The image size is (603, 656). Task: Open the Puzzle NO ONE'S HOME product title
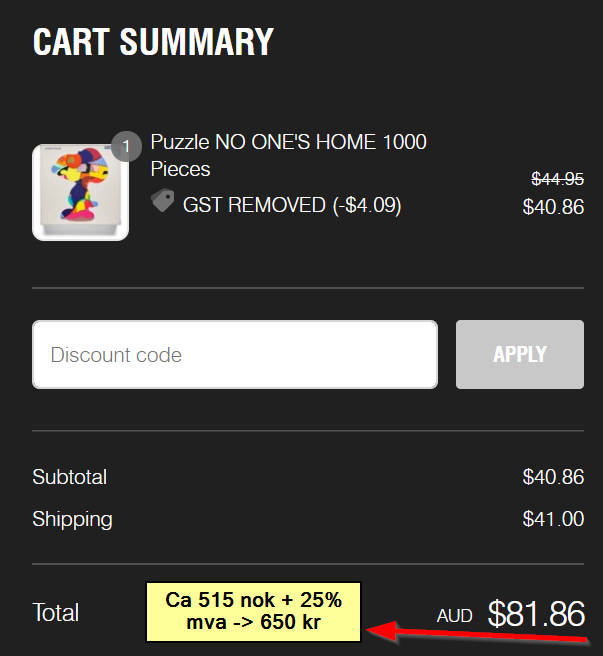[x=288, y=142]
